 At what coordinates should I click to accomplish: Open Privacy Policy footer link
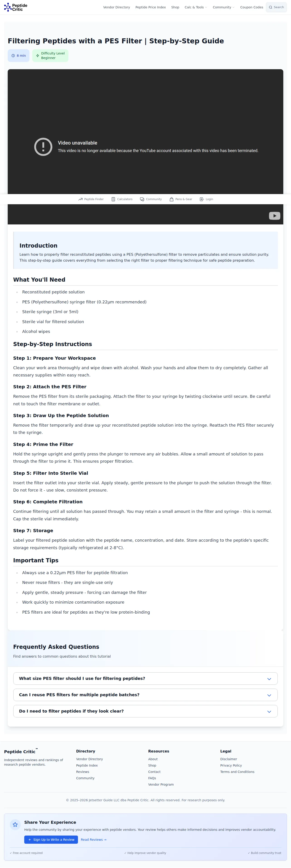(231, 766)
